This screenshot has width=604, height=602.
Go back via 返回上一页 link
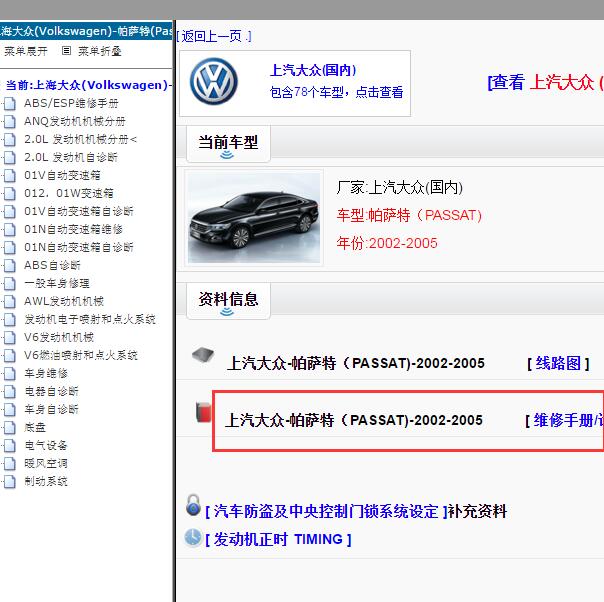[x=214, y=37]
